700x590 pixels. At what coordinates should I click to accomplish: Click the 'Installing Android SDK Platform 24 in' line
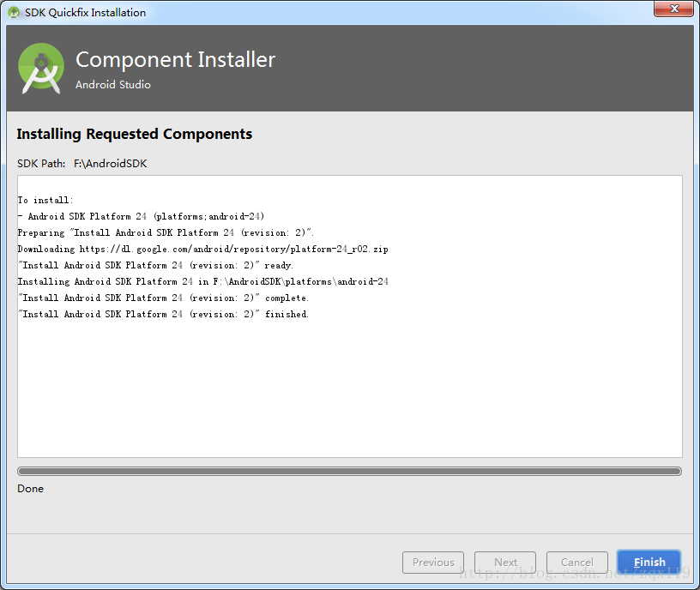click(203, 281)
